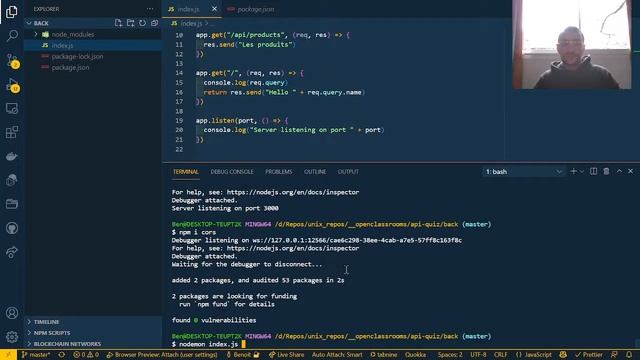Close the index.js editor tab
The height and width of the screenshot is (360, 640).
tap(214, 9)
